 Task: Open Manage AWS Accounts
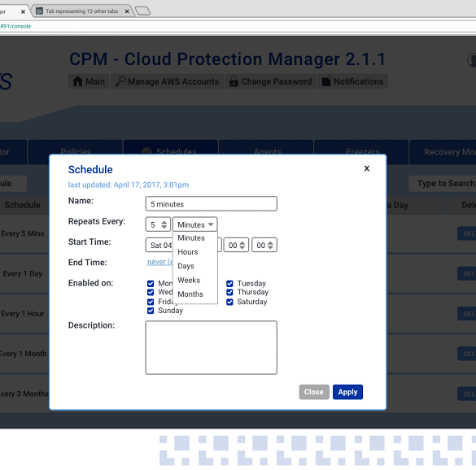pyautogui.click(x=168, y=81)
